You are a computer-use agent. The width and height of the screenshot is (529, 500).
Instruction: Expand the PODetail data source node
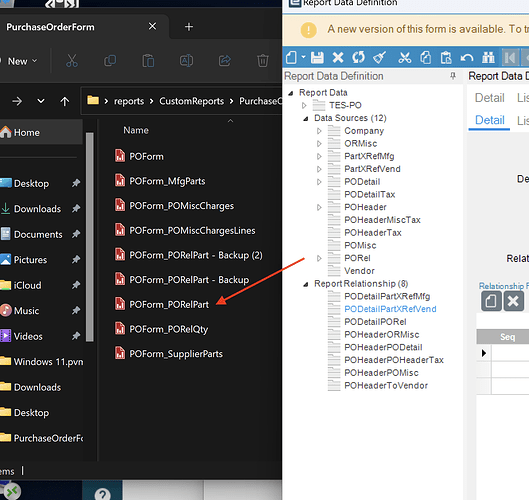pyautogui.click(x=319, y=182)
